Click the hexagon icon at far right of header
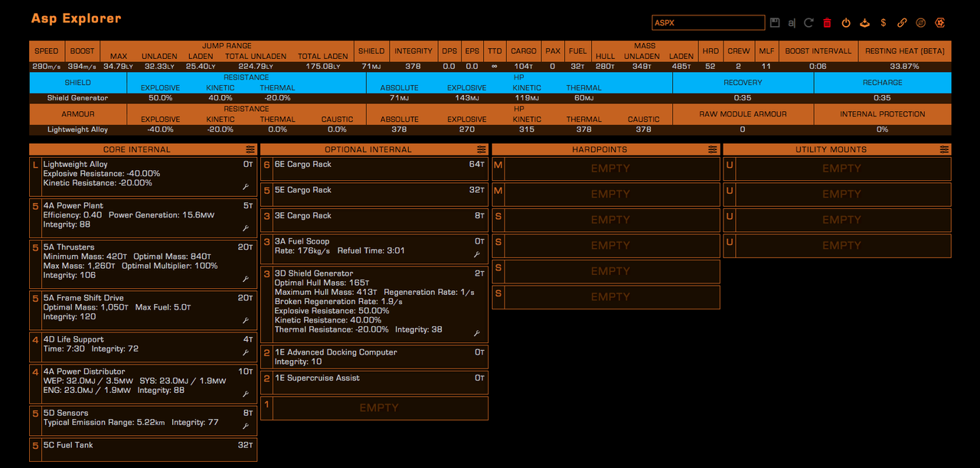 (940, 23)
